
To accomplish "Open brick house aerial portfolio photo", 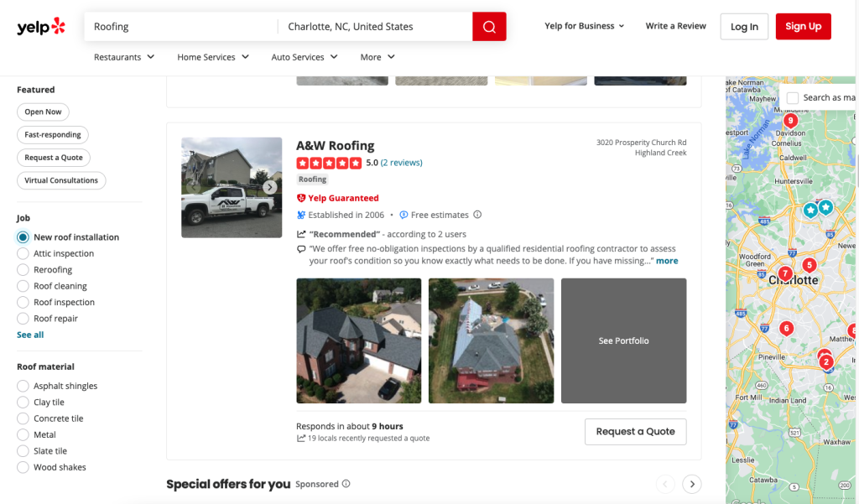I will (359, 340).
